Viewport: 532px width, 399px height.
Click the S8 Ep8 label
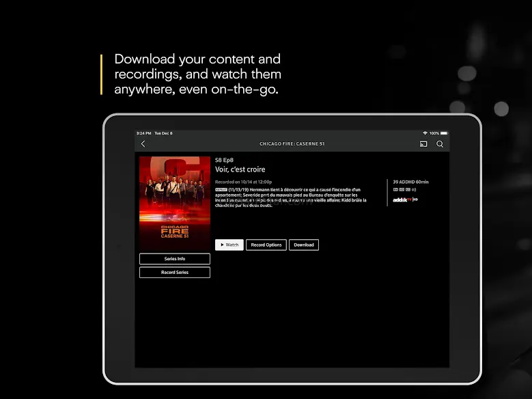point(224,160)
